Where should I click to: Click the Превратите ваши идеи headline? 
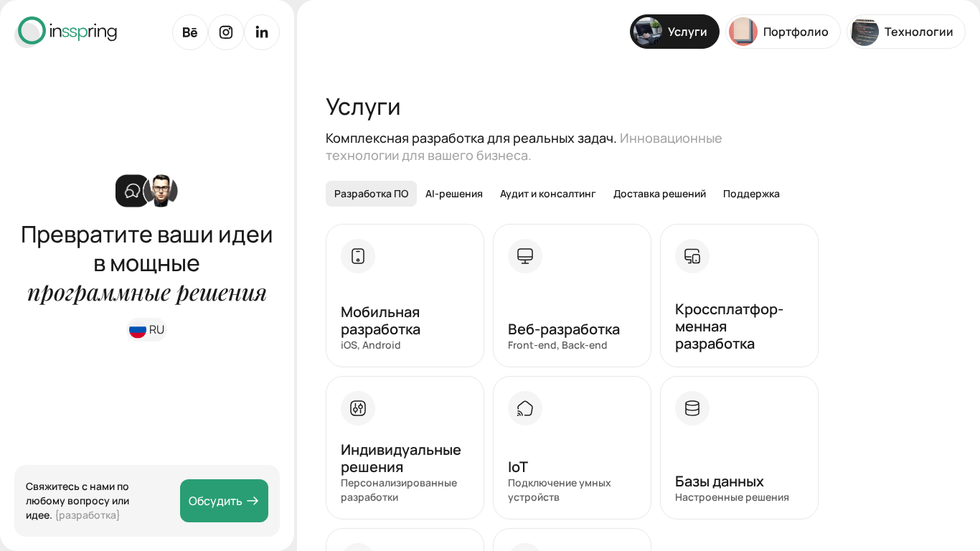tap(147, 234)
